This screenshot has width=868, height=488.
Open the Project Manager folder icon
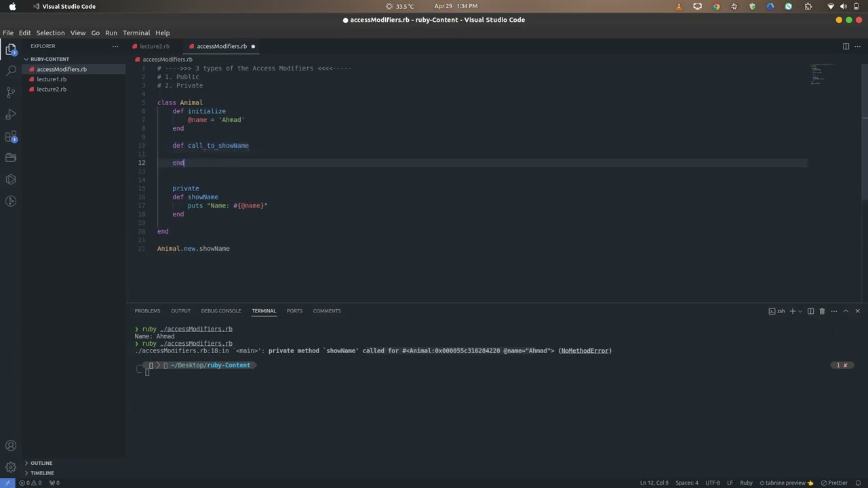(x=11, y=158)
